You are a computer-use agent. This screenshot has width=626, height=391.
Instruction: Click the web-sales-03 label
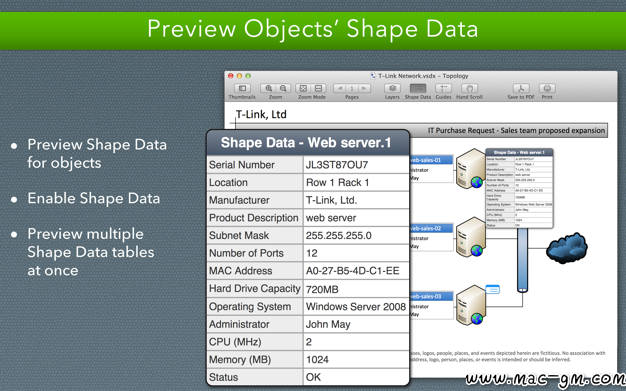click(x=426, y=296)
